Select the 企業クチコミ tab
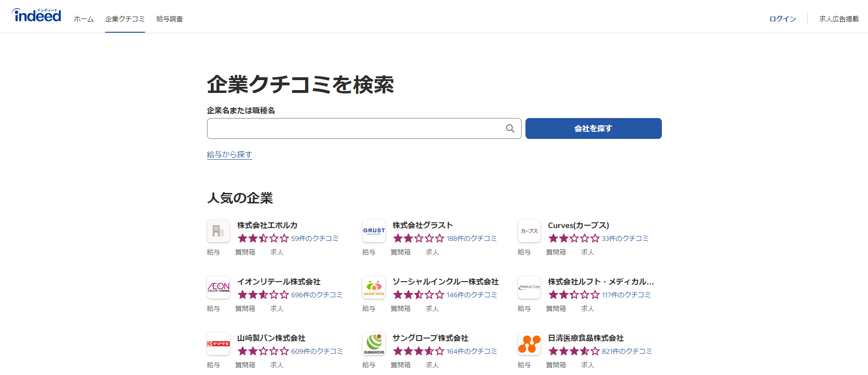 (125, 19)
